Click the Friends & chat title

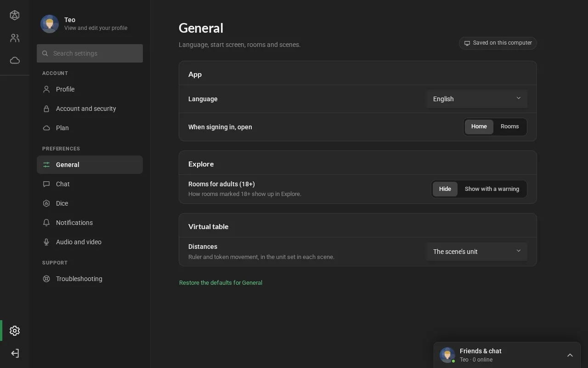481,351
